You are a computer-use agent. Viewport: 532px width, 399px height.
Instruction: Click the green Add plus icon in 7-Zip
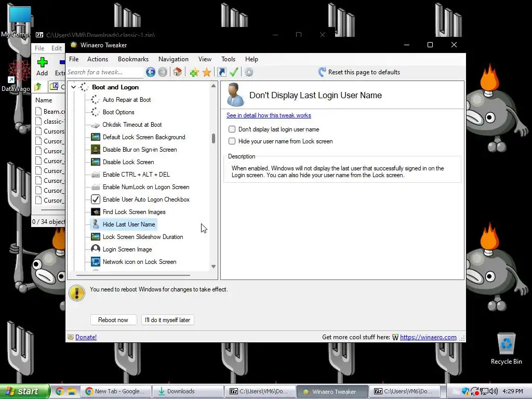tap(42, 62)
